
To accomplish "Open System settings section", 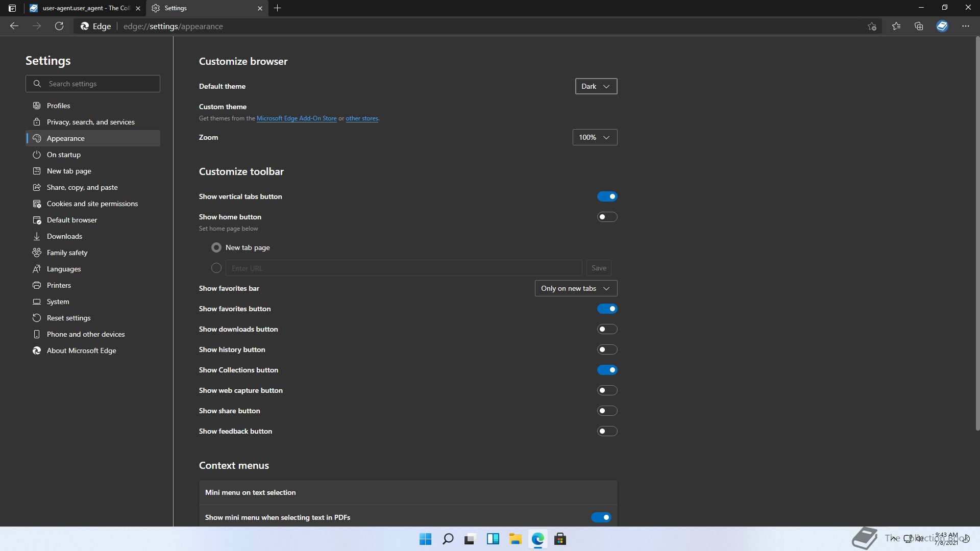I will click(93, 302).
